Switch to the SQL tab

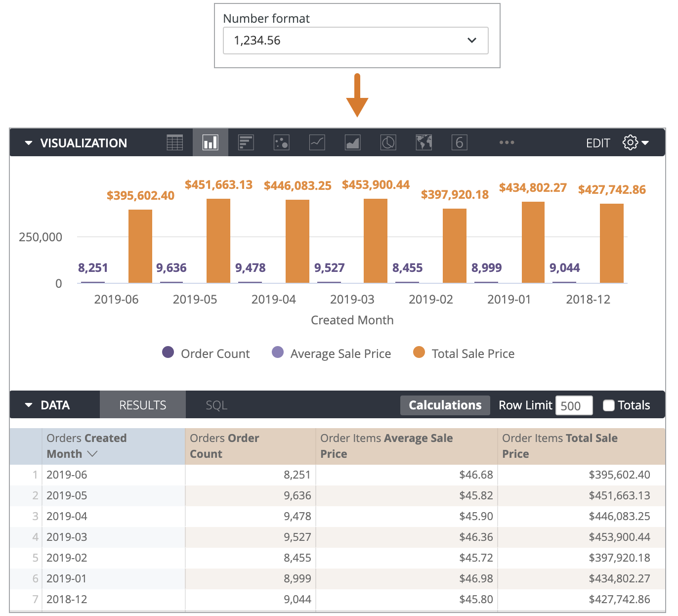(x=216, y=404)
